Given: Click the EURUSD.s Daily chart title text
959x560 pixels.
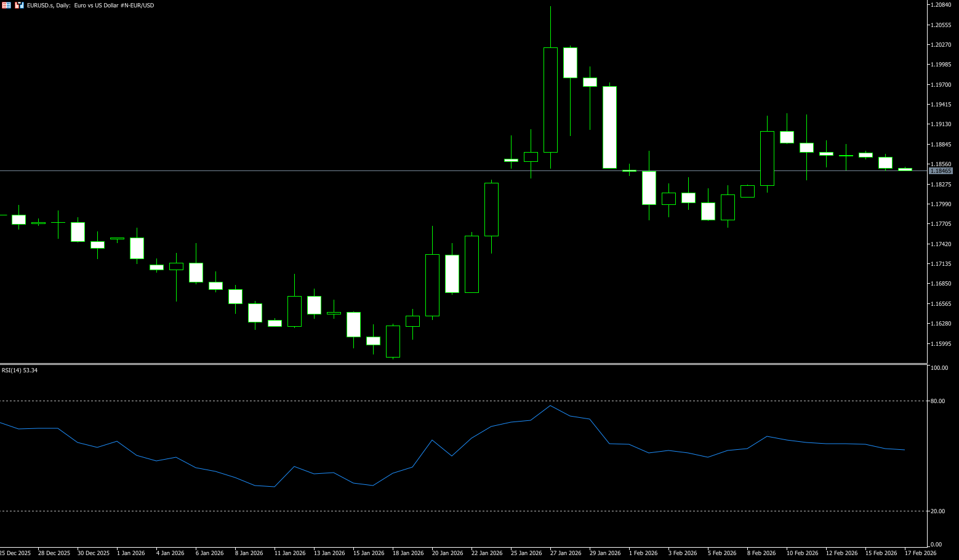Looking at the screenshot, I should pos(90,6).
